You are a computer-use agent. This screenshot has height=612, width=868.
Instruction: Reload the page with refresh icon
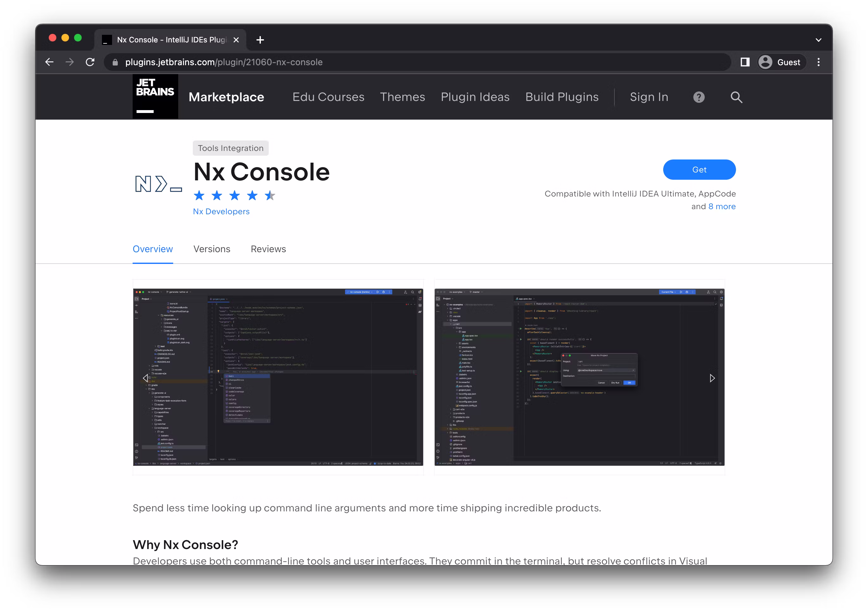[90, 62]
